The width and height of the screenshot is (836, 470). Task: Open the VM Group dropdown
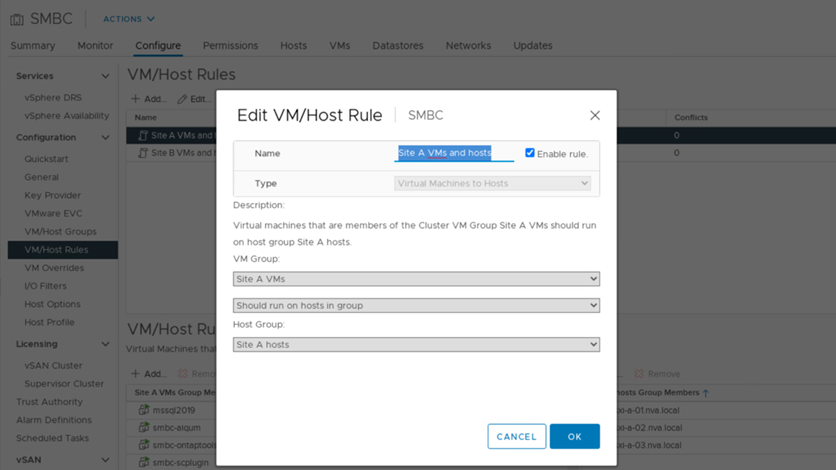(416, 279)
